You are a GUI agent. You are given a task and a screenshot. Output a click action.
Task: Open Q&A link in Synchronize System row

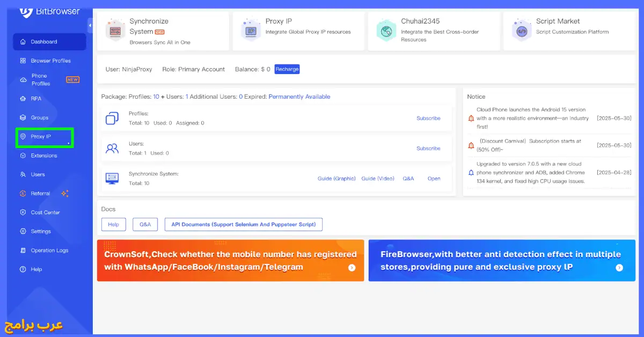pyautogui.click(x=408, y=179)
